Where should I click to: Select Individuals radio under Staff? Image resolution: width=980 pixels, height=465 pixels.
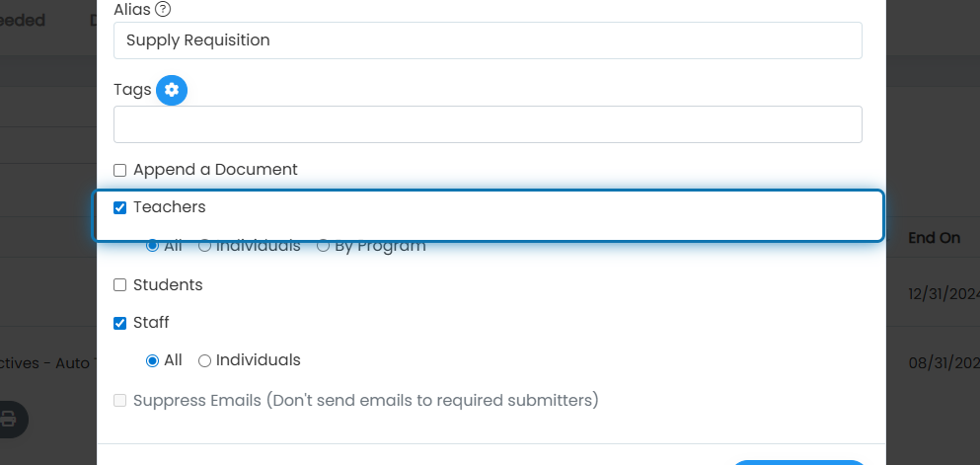(204, 360)
